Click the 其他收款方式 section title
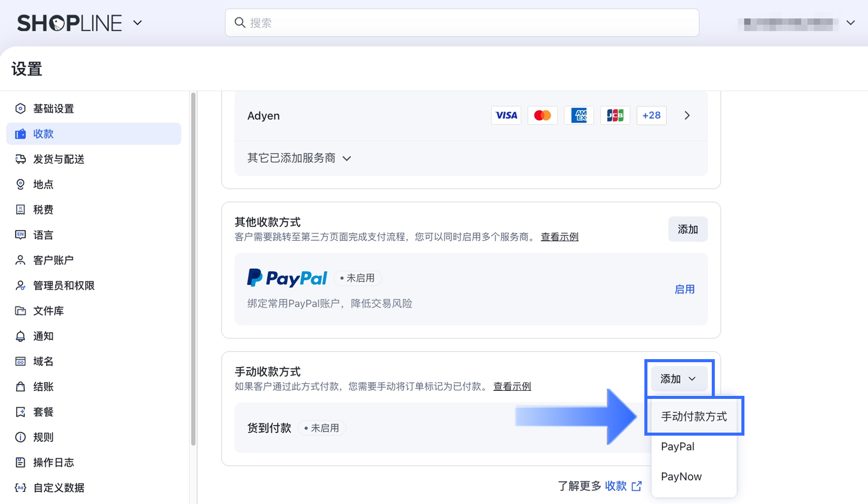 click(x=268, y=222)
